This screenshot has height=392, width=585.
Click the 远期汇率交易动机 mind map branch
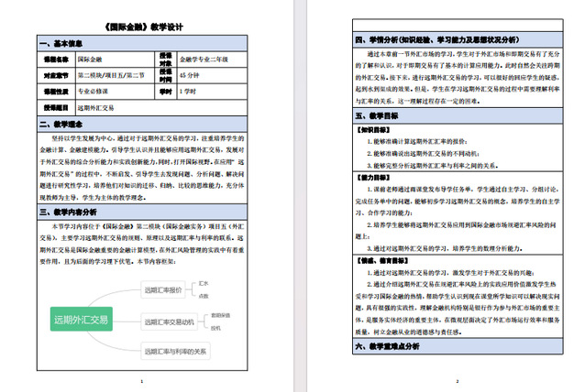pos(170,321)
